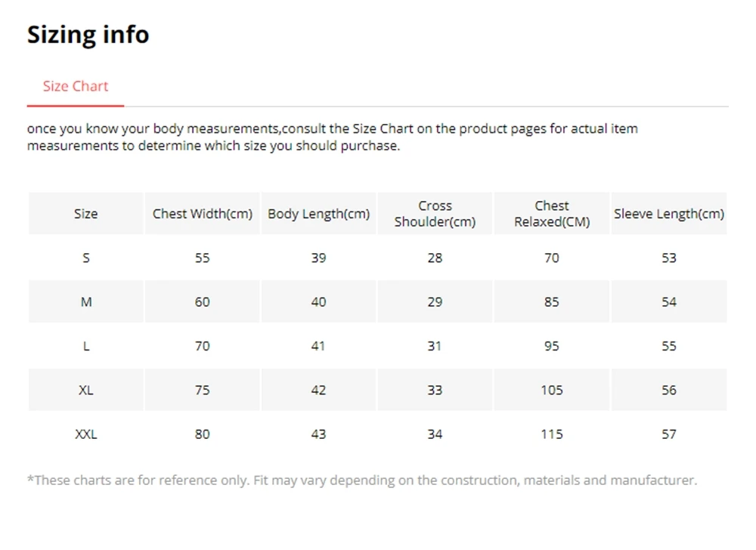Select the S size row label
The width and height of the screenshot is (756, 550).
pos(86,258)
